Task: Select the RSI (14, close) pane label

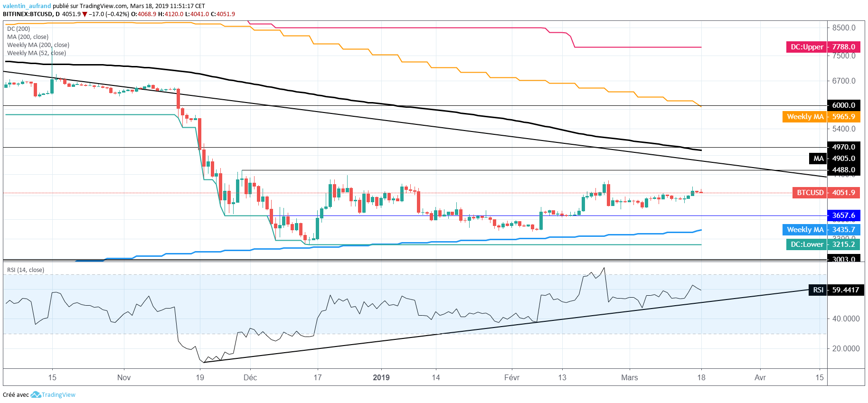Action: [x=26, y=270]
